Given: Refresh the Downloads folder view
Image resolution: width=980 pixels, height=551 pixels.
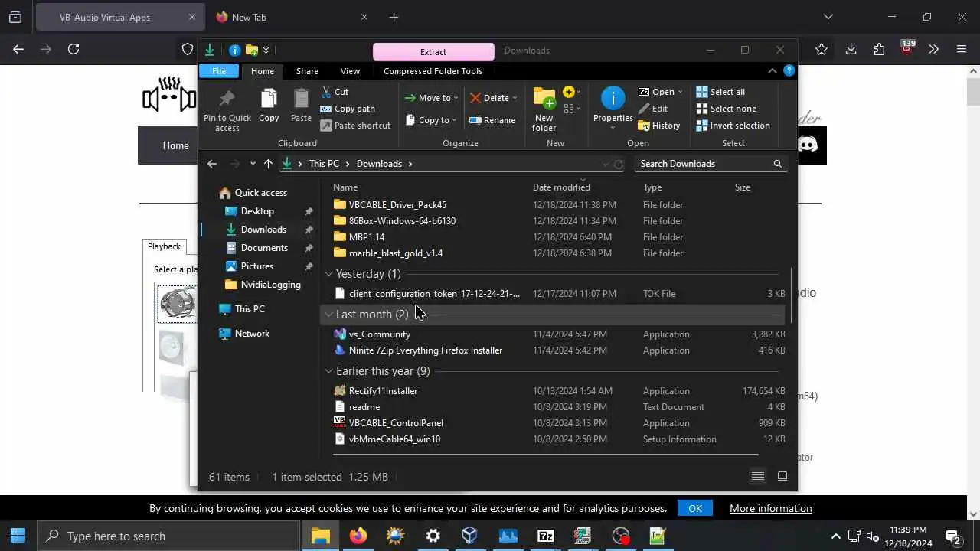Looking at the screenshot, I should tap(619, 164).
